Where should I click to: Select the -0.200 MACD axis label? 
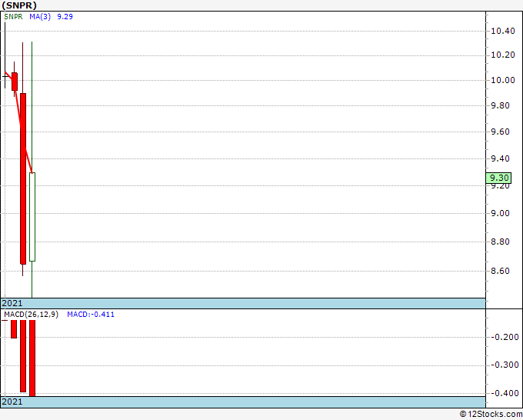coord(505,337)
